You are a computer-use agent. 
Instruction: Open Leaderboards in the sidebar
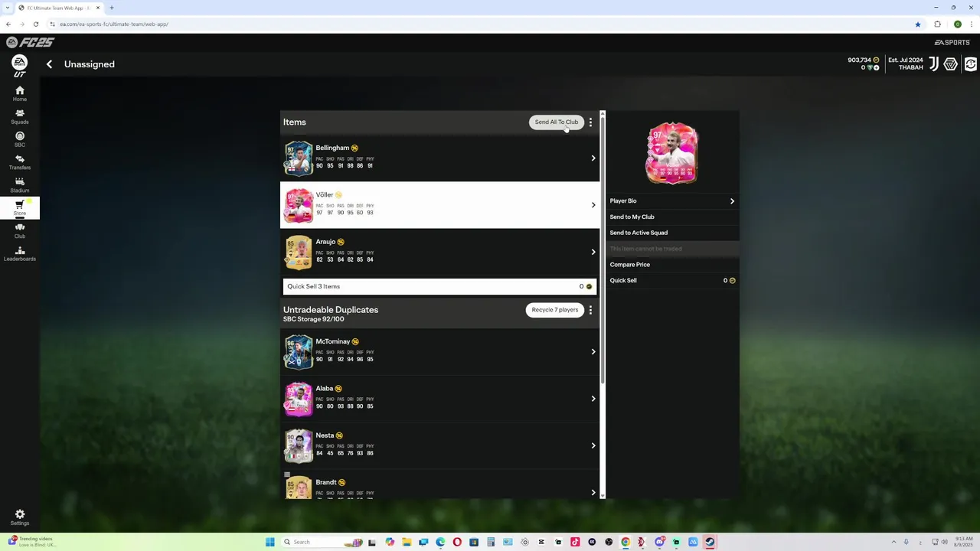[x=20, y=253]
